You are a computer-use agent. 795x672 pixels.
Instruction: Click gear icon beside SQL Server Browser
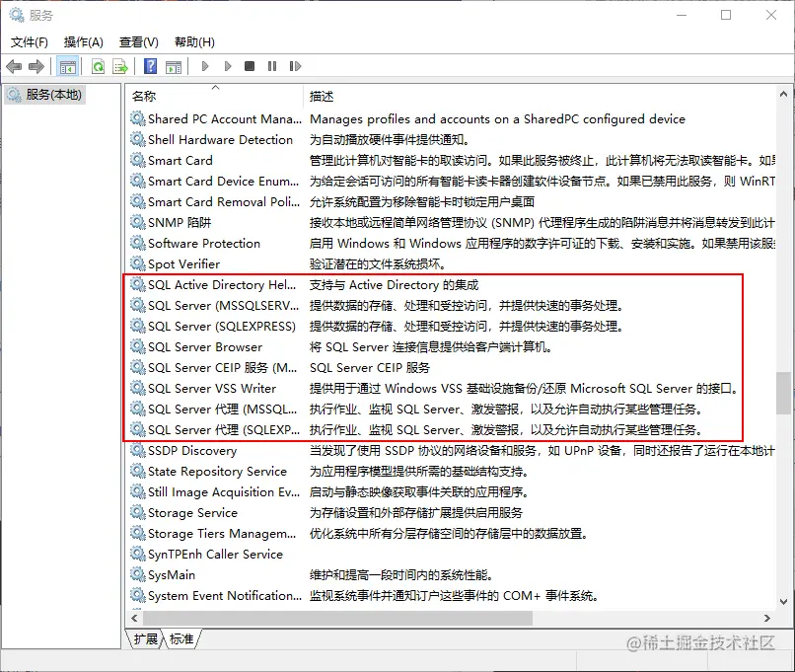(138, 346)
